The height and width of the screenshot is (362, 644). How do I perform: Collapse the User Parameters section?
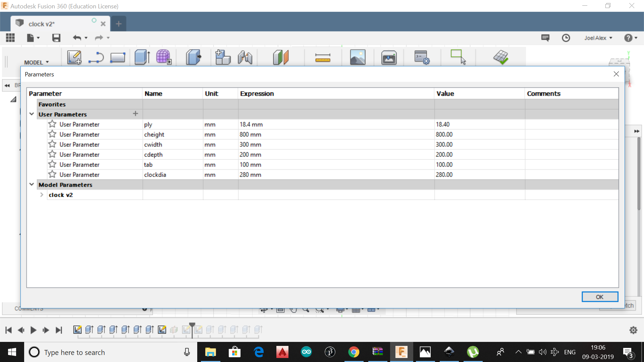[x=32, y=114]
